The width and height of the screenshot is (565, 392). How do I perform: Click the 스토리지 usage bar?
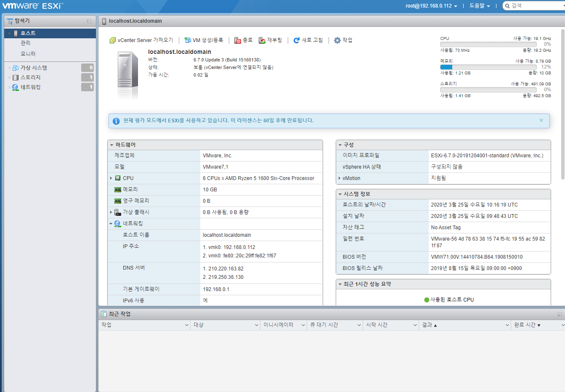tap(488, 90)
